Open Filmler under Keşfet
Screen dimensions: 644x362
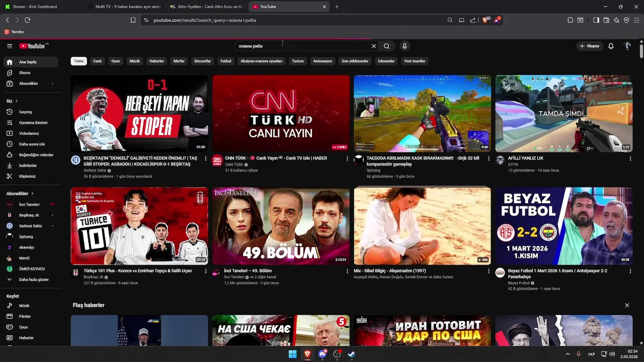[x=31, y=316]
